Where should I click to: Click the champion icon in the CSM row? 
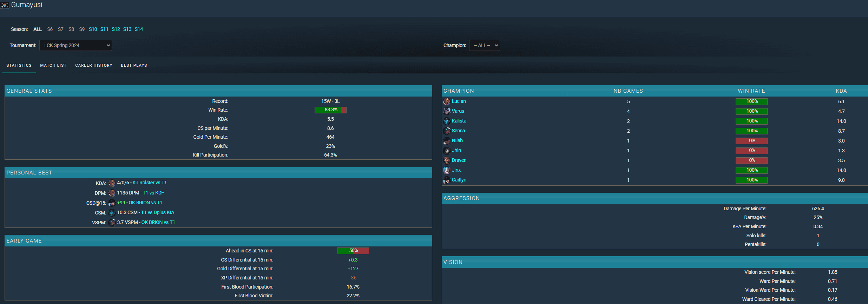112,213
